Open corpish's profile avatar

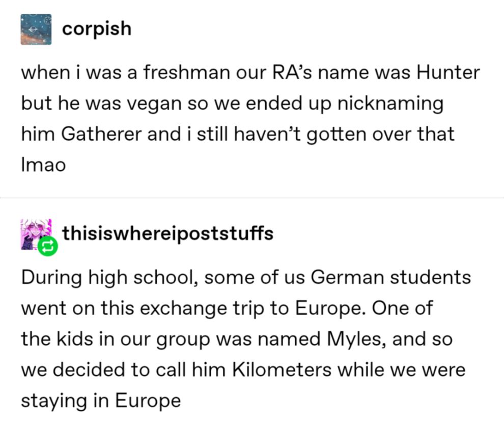(36, 30)
